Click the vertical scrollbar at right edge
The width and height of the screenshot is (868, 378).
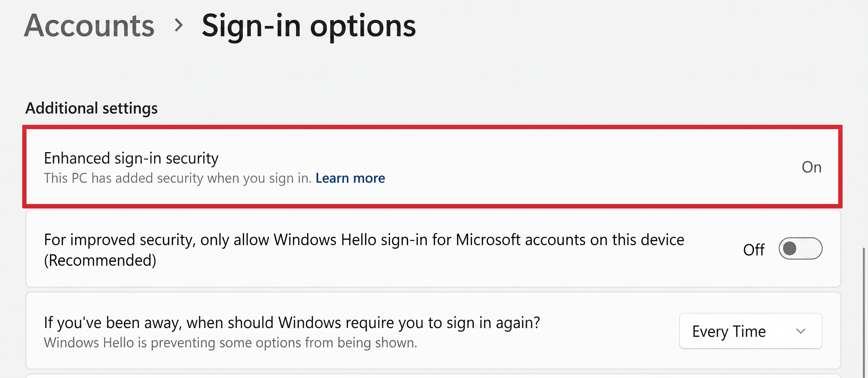pyautogui.click(x=865, y=312)
